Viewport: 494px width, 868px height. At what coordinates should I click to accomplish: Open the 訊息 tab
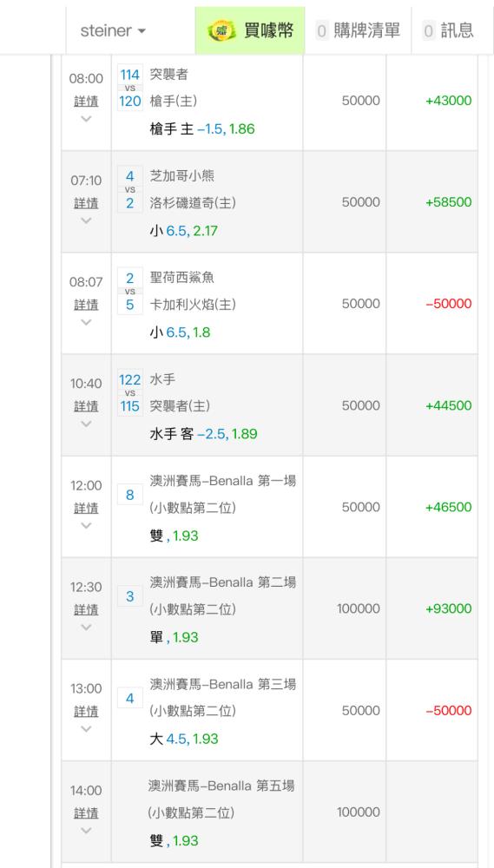[x=448, y=30]
